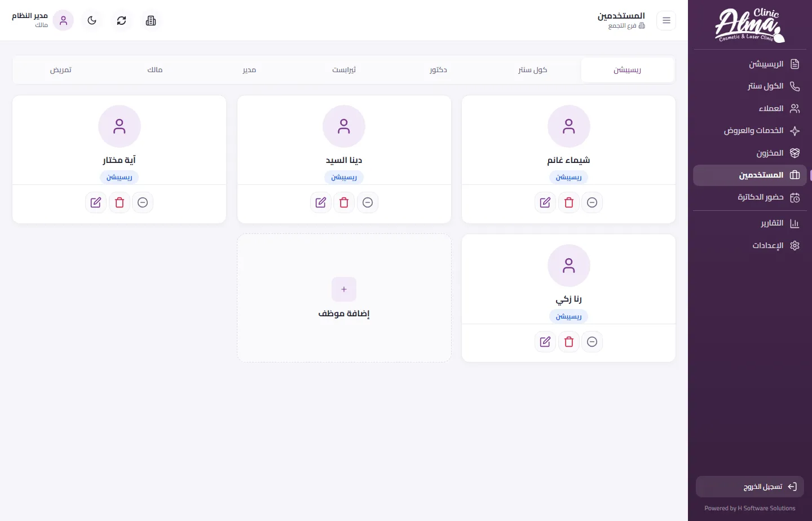Screen dimensions: 812x521
Task: Delete employee شيماء غانم
Action: [x=569, y=202]
